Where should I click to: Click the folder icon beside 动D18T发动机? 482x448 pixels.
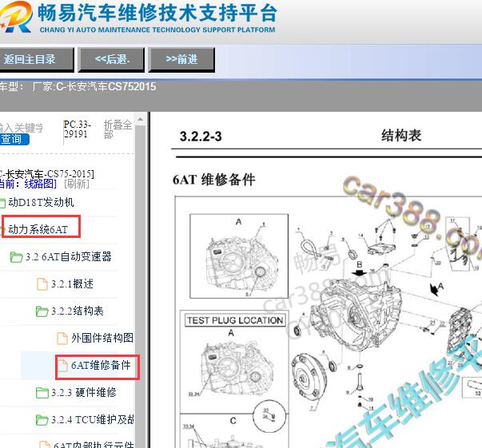[2, 203]
